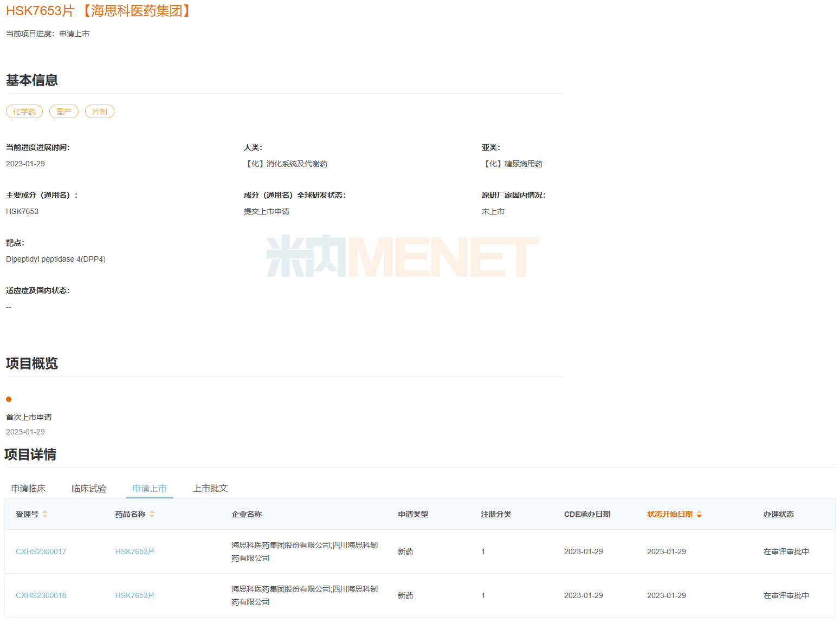The image size is (840, 623).
Task: Select the 申请上市 tab
Action: click(x=150, y=488)
